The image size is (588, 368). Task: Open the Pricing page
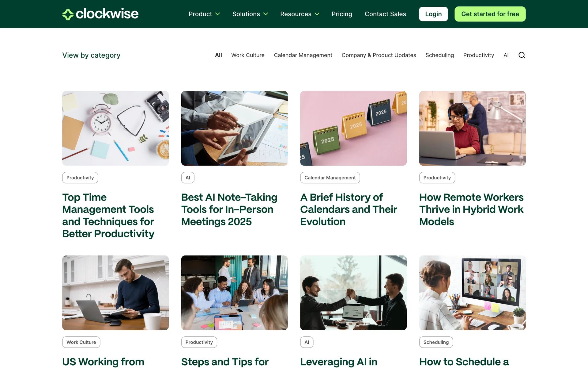pos(342,14)
